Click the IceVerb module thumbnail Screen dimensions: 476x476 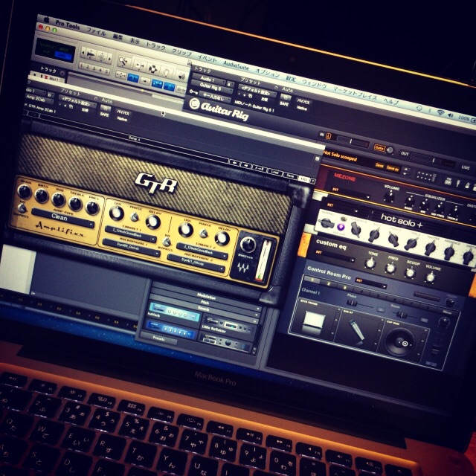[x=173, y=312]
